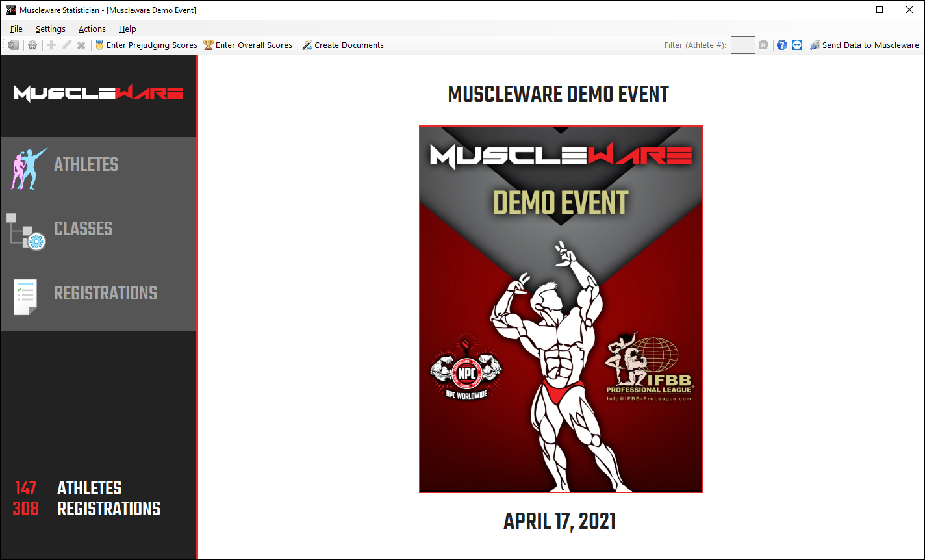Click the Athletes silhouette icon in sidebar
This screenshot has height=560, width=925.
tap(29, 168)
